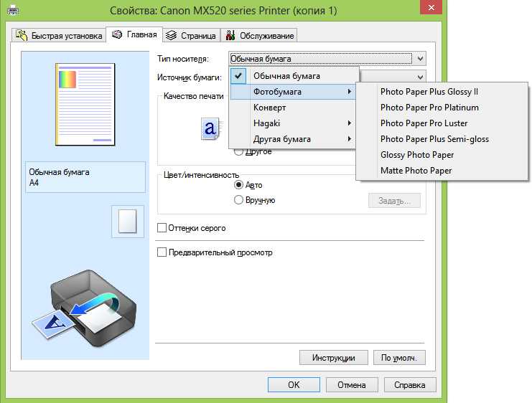The width and height of the screenshot is (532, 403).
Task: Select Photo Paper Plus Glossy II
Action: (x=442, y=92)
